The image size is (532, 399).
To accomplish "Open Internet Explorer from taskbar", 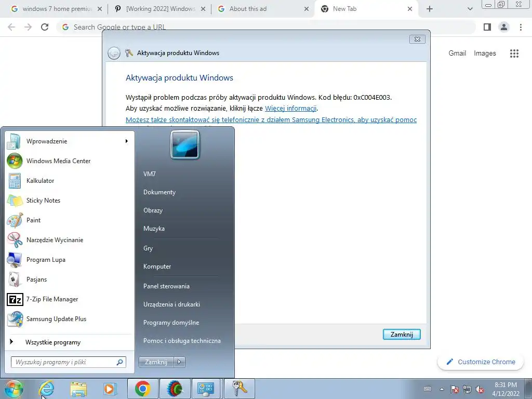I will pyautogui.click(x=46, y=389).
